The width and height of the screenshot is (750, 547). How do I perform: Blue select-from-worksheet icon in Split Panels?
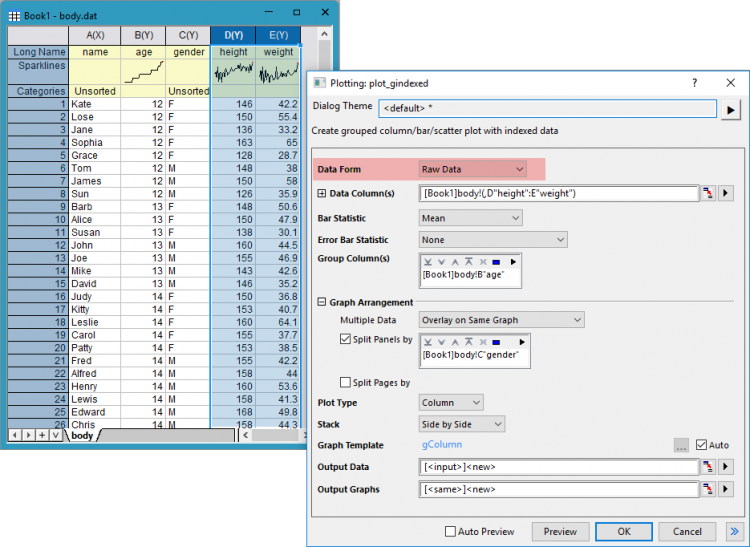pyautogui.click(x=496, y=342)
